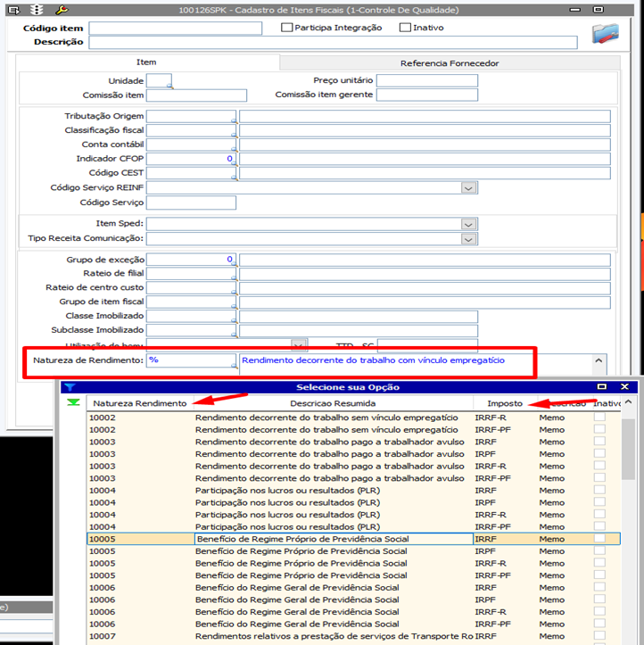
Task: Maximize the Cadastro de Itens Fiscais window
Action: point(599,10)
